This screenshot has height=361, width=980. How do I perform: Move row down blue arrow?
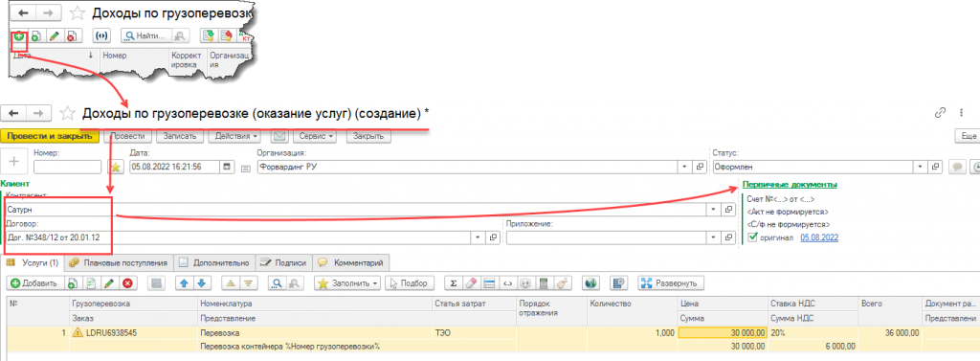coord(201,283)
